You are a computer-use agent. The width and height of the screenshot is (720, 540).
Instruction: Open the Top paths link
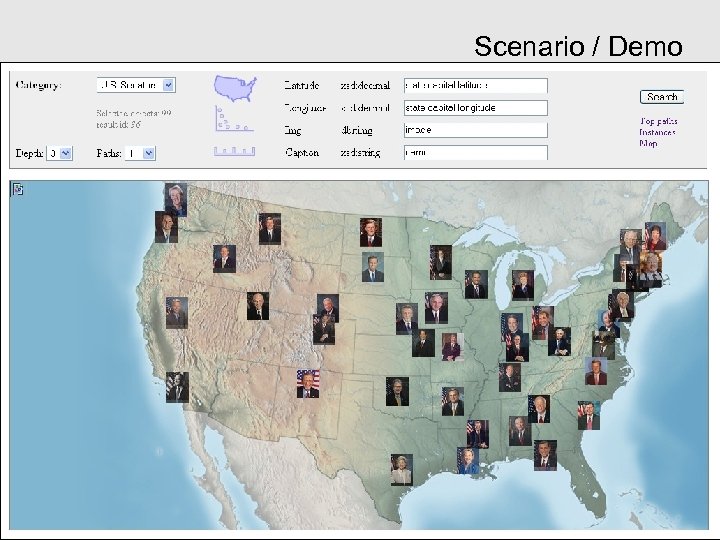(658, 121)
